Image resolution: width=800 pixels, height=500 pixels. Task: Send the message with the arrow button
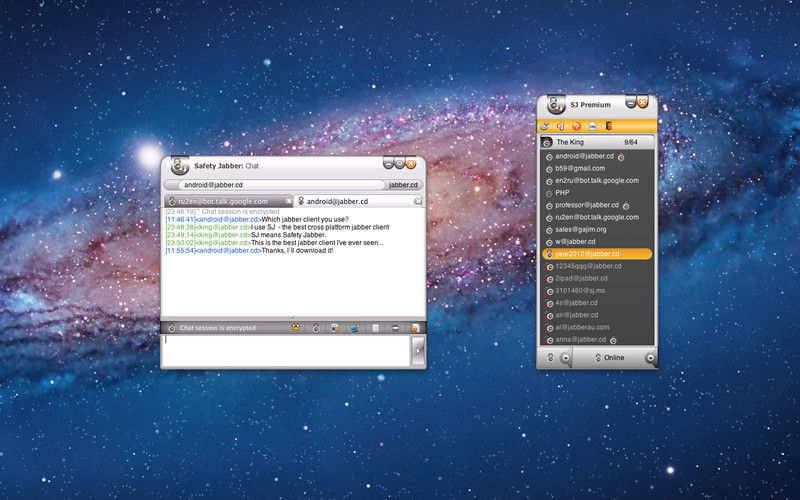[x=418, y=351]
